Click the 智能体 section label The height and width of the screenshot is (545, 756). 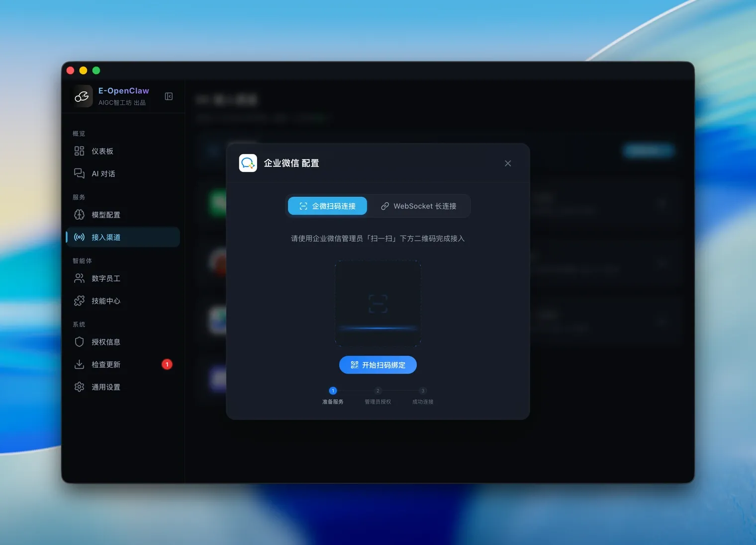coord(82,261)
